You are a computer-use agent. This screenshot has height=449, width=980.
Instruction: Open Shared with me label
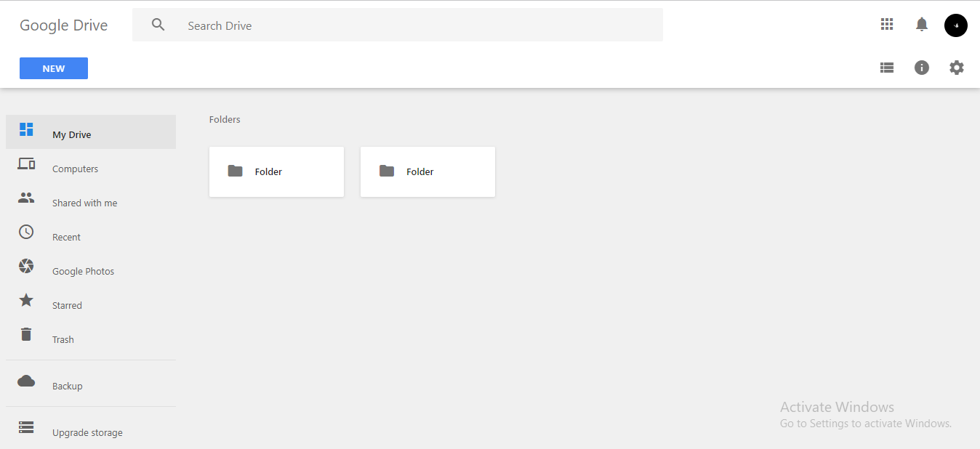(84, 203)
